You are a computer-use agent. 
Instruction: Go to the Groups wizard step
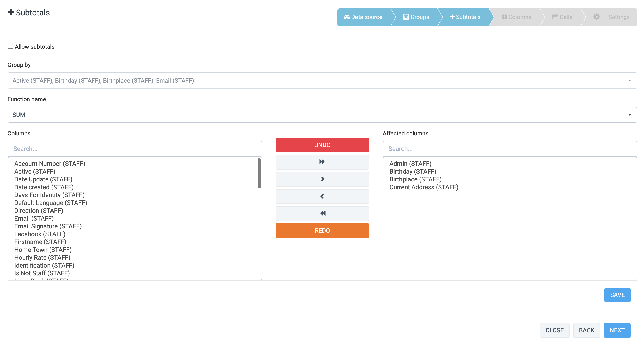(x=416, y=17)
